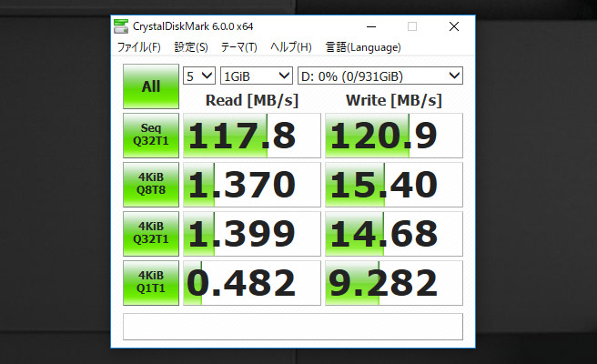Click the CrystalDiskMark title bar app icon
This screenshot has height=364, width=597.
coord(122,26)
